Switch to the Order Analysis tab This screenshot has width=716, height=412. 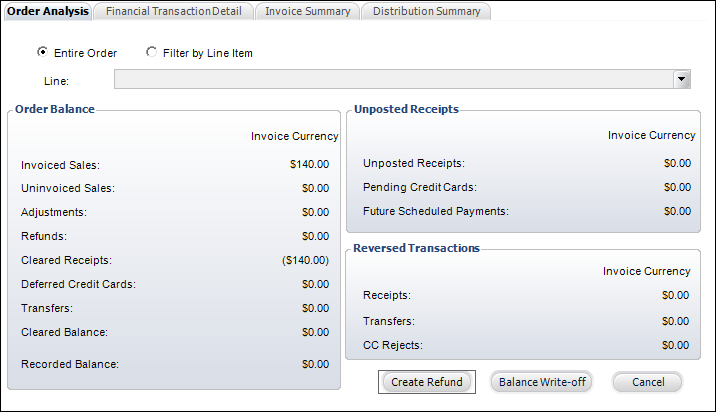[47, 11]
